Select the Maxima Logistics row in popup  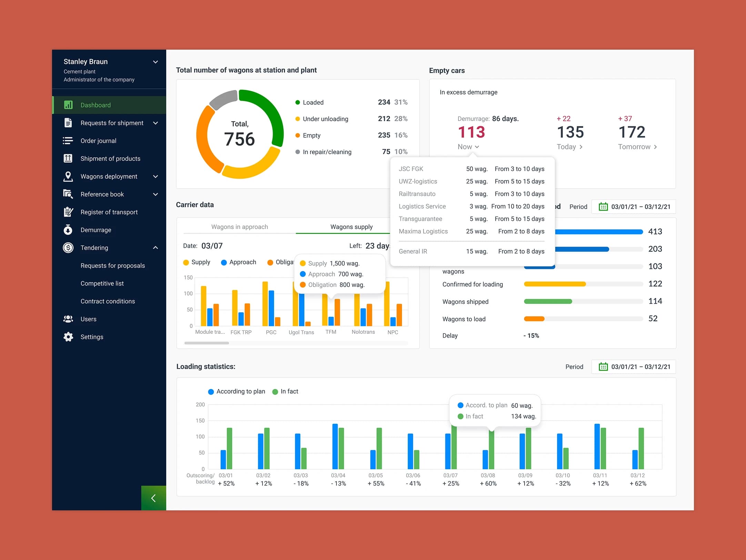(472, 231)
